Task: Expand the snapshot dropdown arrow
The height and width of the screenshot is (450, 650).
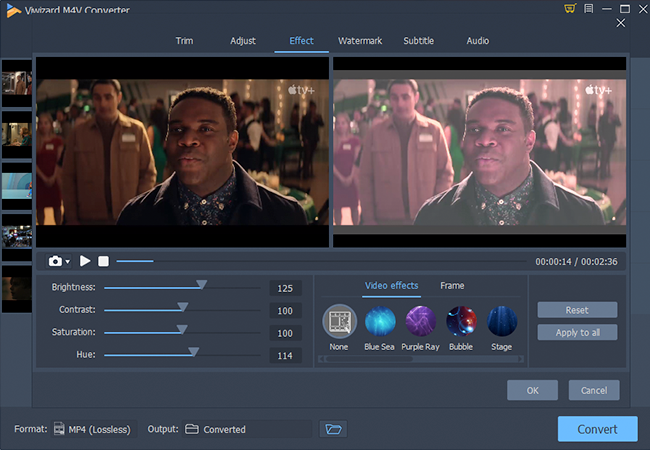Action: pos(68,262)
